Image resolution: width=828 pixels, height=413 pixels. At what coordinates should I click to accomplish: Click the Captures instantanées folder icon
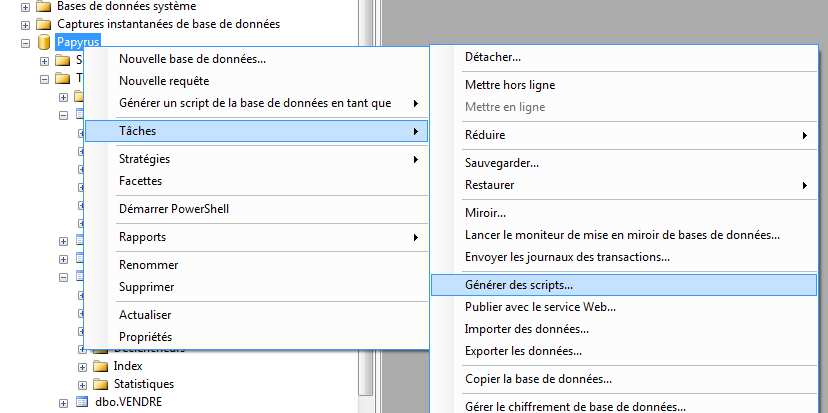(x=43, y=24)
